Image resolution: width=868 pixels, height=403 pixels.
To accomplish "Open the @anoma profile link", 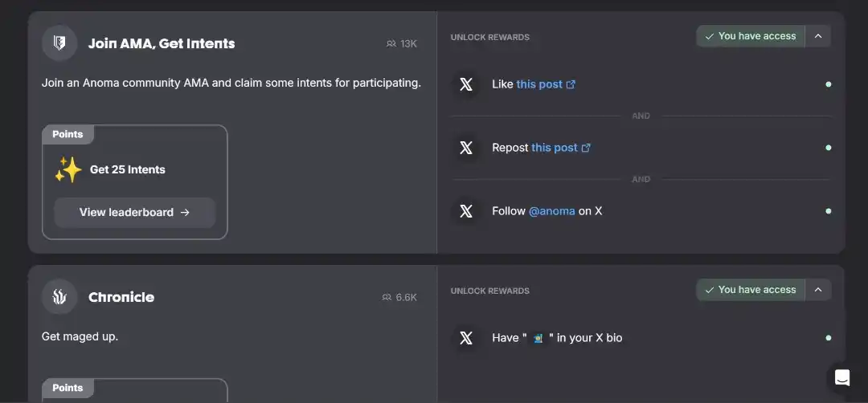I will pyautogui.click(x=551, y=211).
